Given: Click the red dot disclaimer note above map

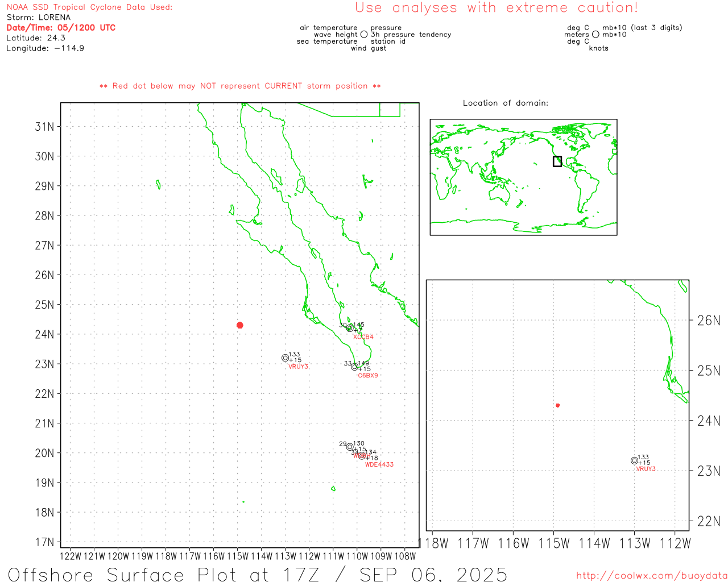Looking at the screenshot, I should [x=240, y=86].
